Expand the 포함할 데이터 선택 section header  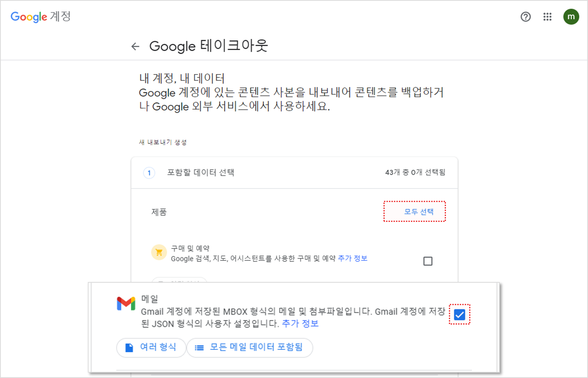201,173
